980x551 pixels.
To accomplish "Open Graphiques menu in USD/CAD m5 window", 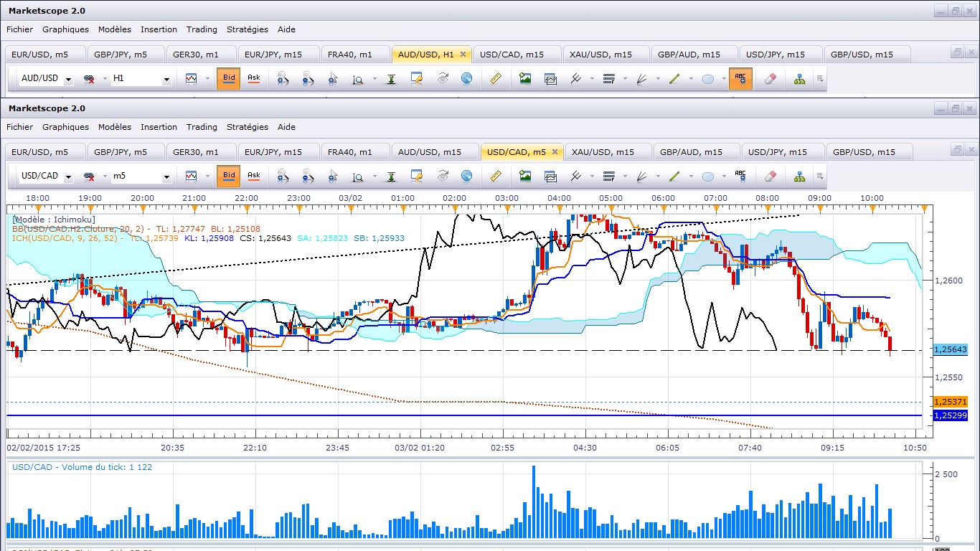I will (65, 127).
